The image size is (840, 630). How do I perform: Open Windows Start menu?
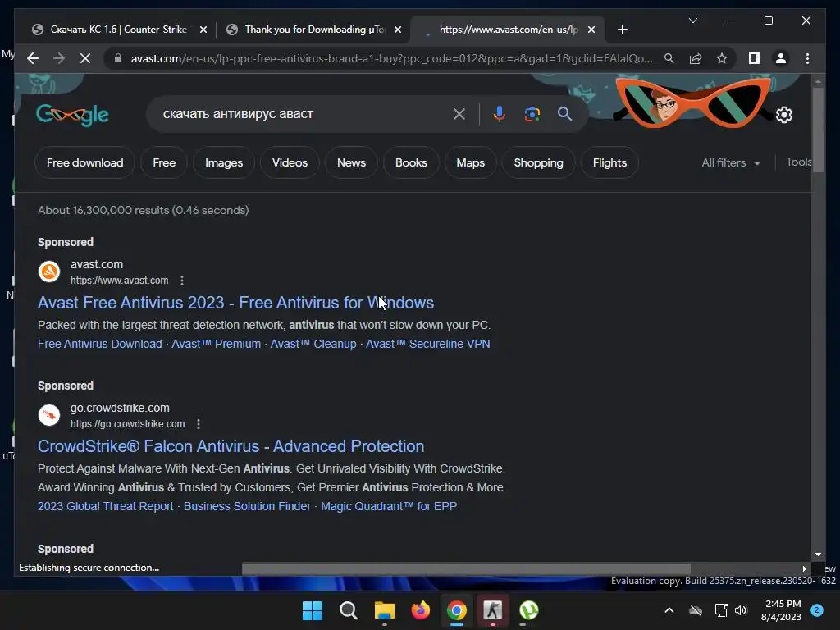click(x=313, y=610)
